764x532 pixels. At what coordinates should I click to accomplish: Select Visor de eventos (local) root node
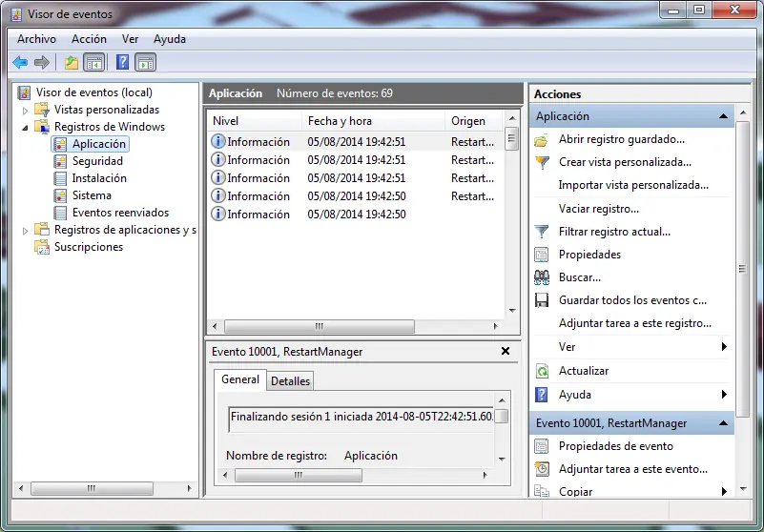click(x=94, y=92)
